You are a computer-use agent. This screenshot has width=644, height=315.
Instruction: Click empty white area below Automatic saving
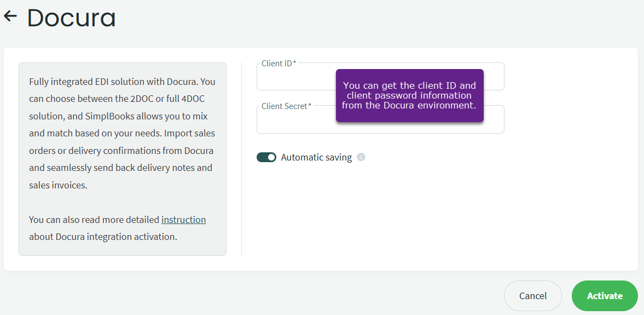[x=383, y=219]
